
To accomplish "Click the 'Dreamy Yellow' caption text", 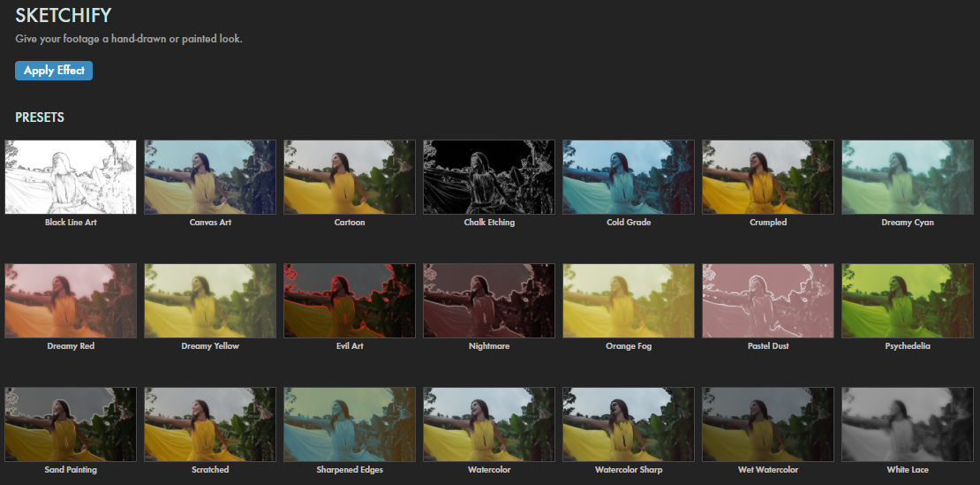I will 210,346.
